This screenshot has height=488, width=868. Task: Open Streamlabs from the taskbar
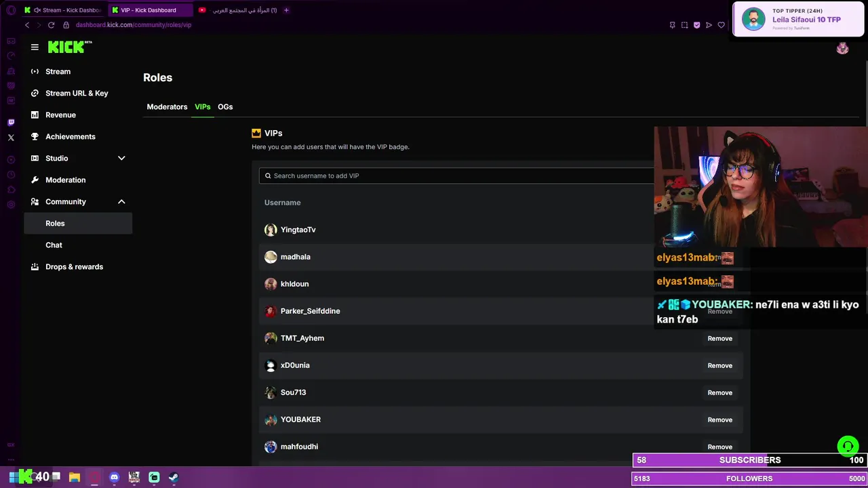[x=154, y=477]
